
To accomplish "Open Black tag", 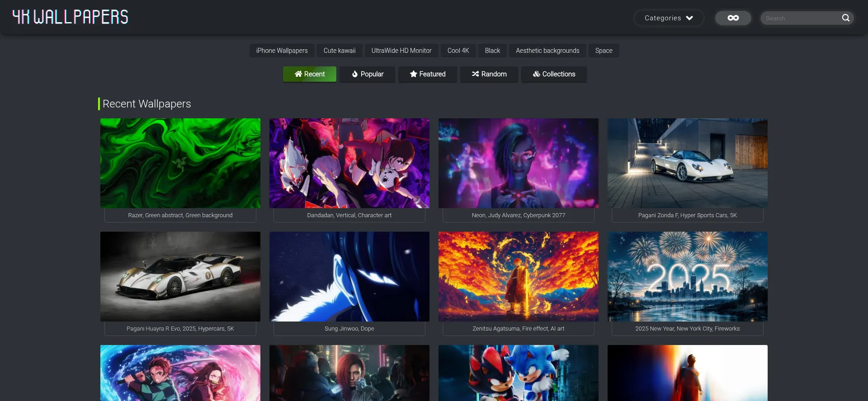I will (492, 51).
